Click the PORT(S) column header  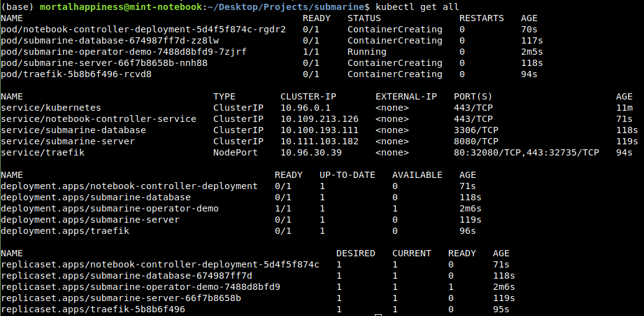coord(473,96)
